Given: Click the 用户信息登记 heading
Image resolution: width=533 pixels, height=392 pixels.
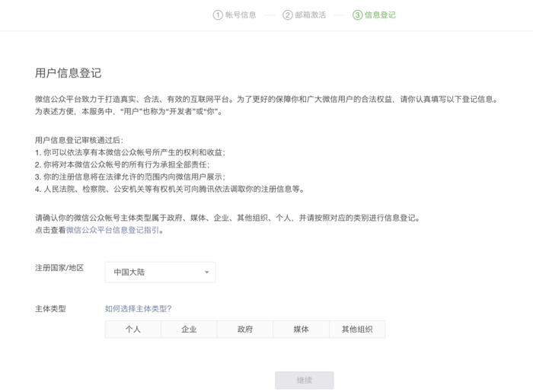Looking at the screenshot, I should point(68,73).
